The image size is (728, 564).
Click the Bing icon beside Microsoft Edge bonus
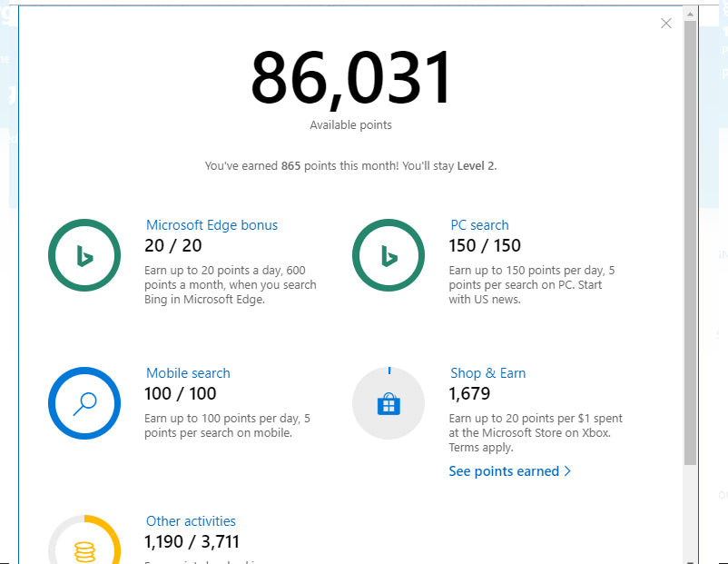tap(84, 255)
